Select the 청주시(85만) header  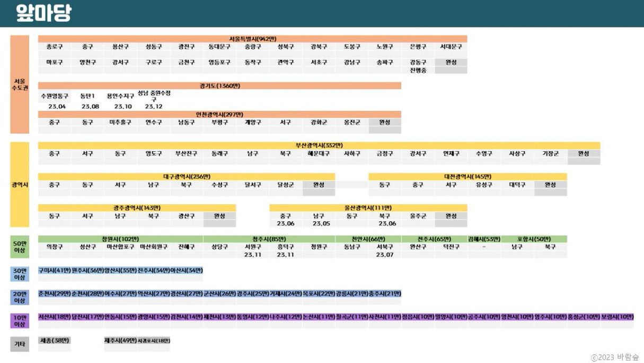tap(269, 239)
